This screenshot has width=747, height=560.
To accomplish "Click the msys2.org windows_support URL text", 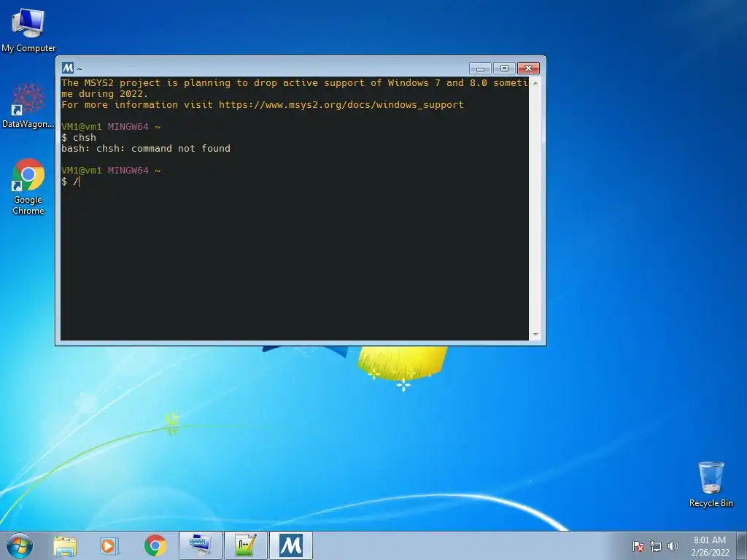I will click(341, 105).
